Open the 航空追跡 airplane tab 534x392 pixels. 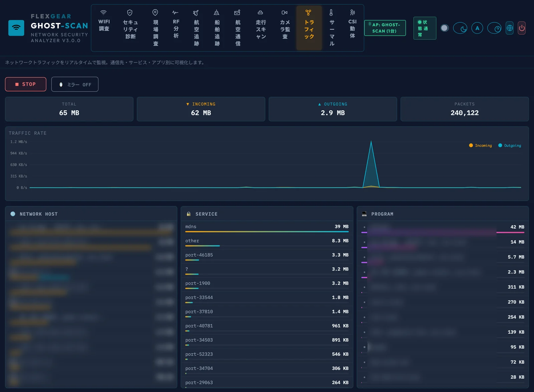196,28
